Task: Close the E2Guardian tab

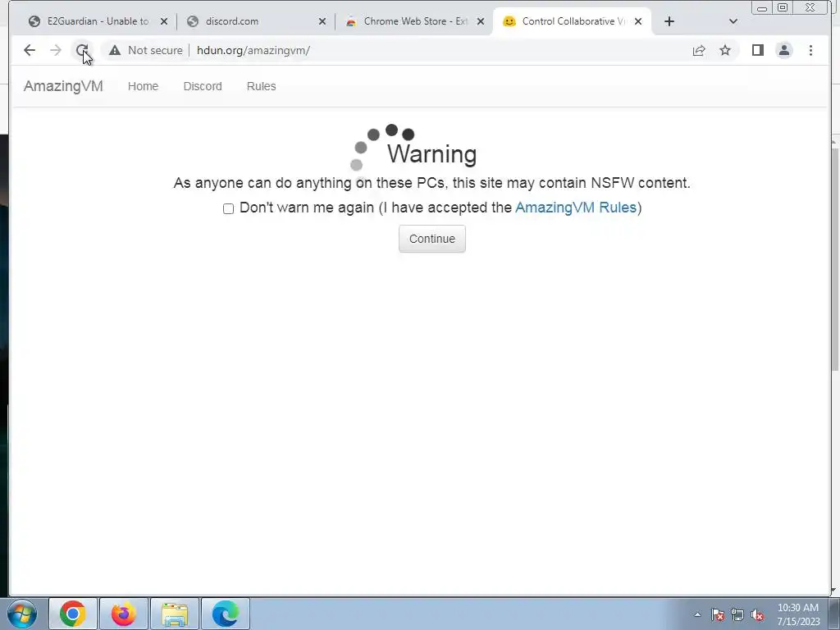Action: [164, 21]
